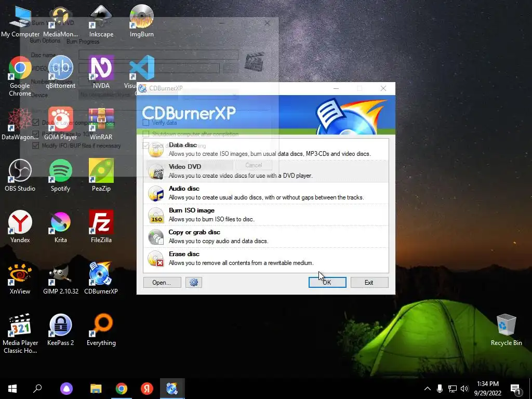This screenshot has height=399, width=532.
Task: Select the NVDA desktop shortcut
Action: tap(101, 73)
